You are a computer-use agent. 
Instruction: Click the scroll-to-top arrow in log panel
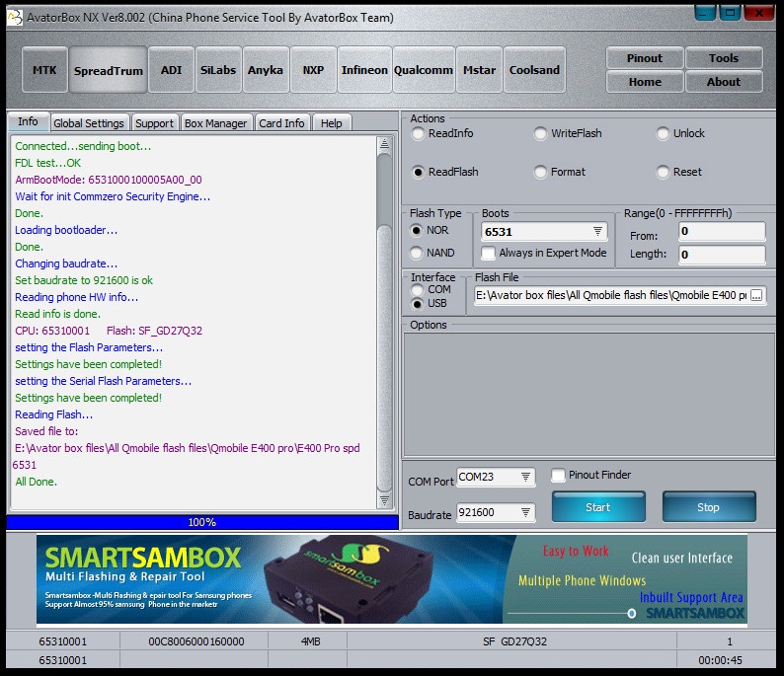(384, 144)
